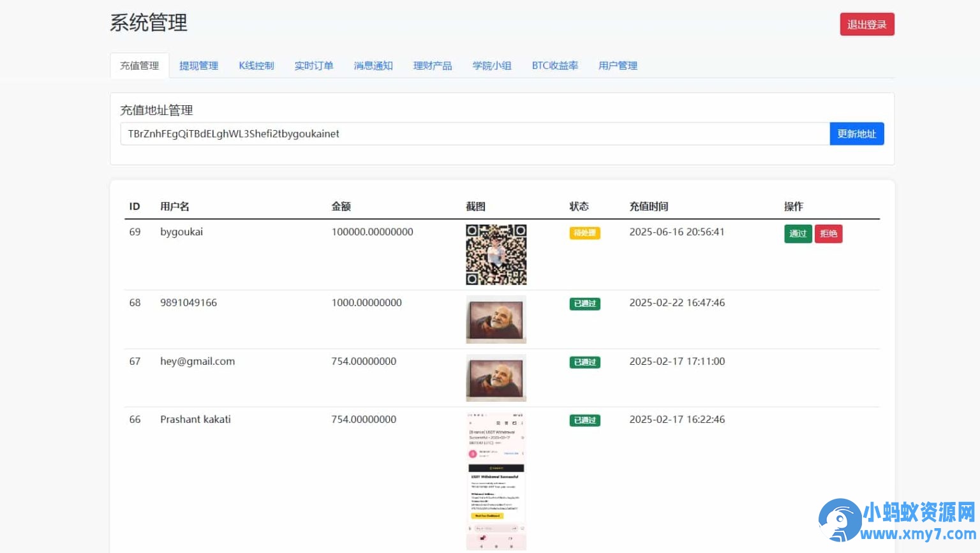View screenshot thumbnail for user 9891049166
Viewport: 980px width, 553px height.
[x=496, y=319]
